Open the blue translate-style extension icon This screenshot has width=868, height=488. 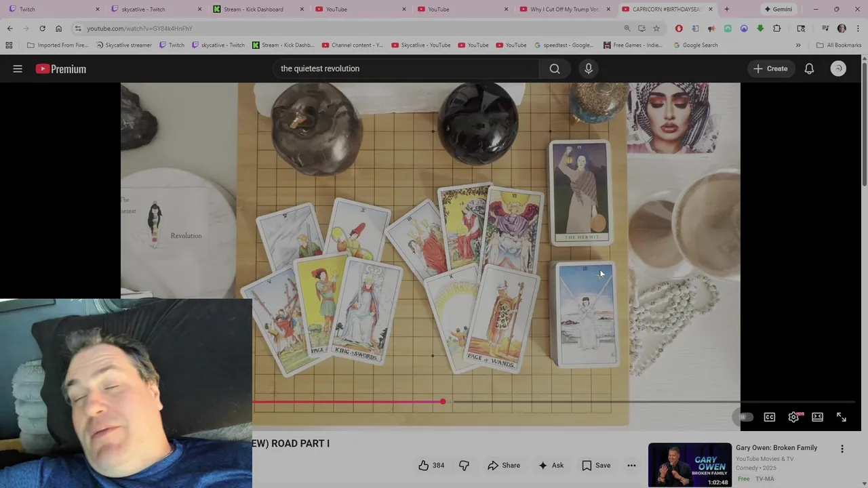point(695,28)
